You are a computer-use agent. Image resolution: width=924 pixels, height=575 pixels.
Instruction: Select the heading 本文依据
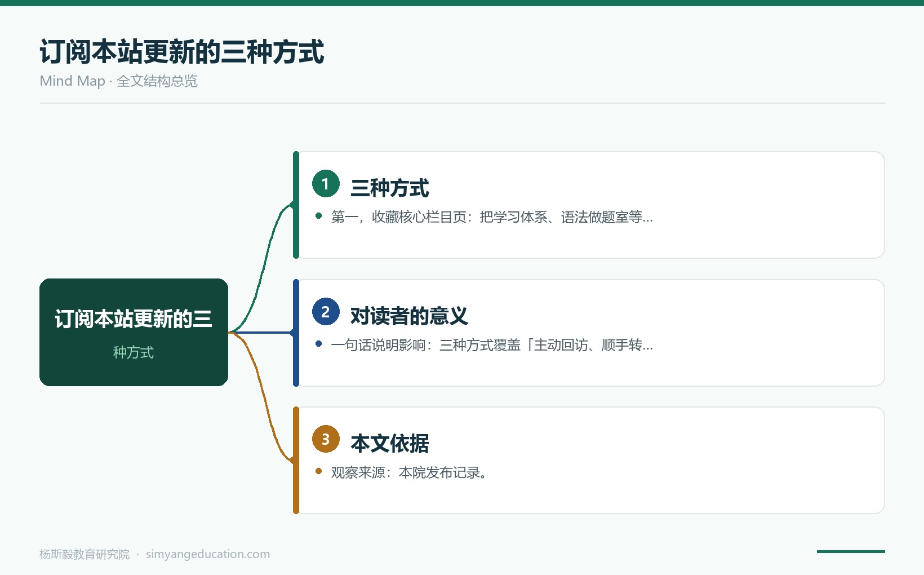(390, 444)
